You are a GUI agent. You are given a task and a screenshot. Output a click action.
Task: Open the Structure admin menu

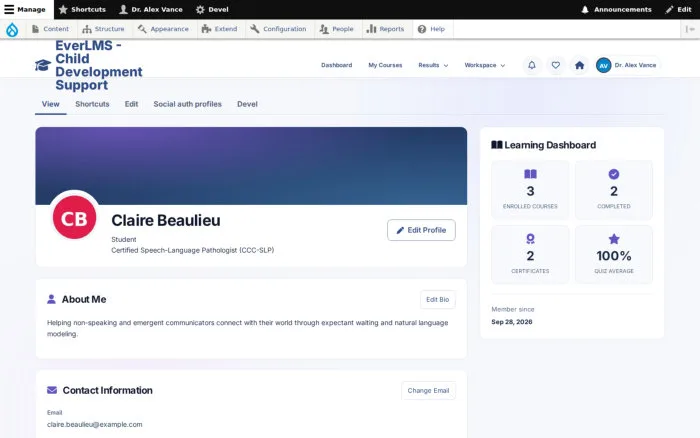[x=103, y=29]
